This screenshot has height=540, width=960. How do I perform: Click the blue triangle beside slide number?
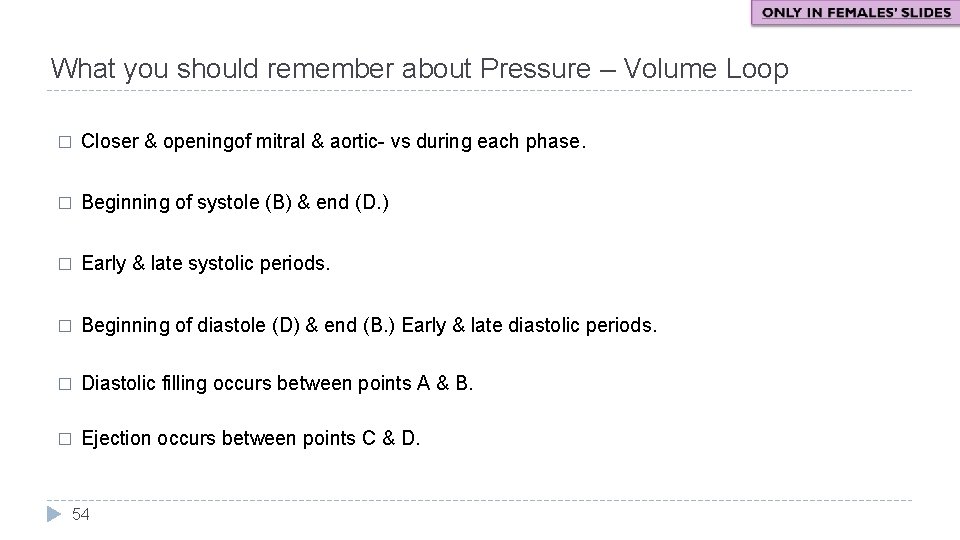(x=55, y=514)
